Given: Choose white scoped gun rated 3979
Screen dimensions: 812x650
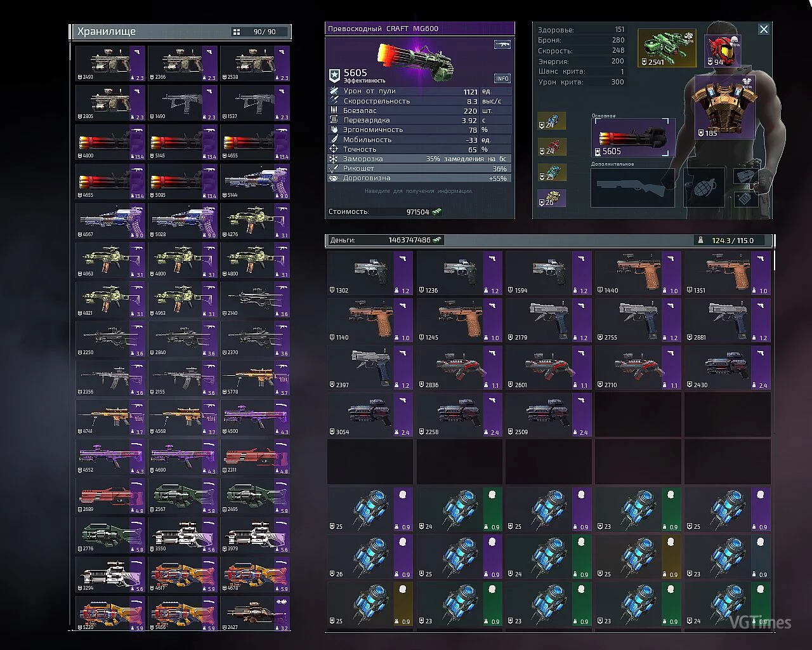Looking at the screenshot, I should tap(255, 536).
